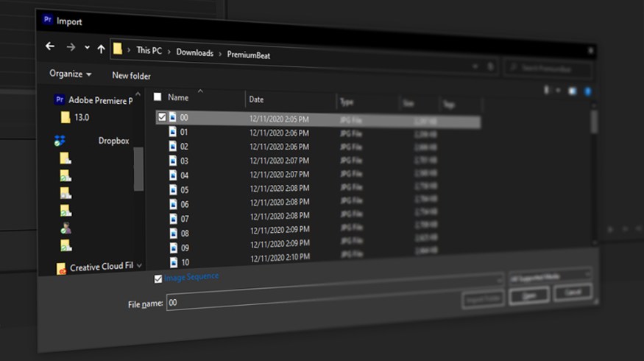Click date 12/11/2020 2:05 PM cell
Viewport: 644px width, 361px height.
tap(279, 119)
